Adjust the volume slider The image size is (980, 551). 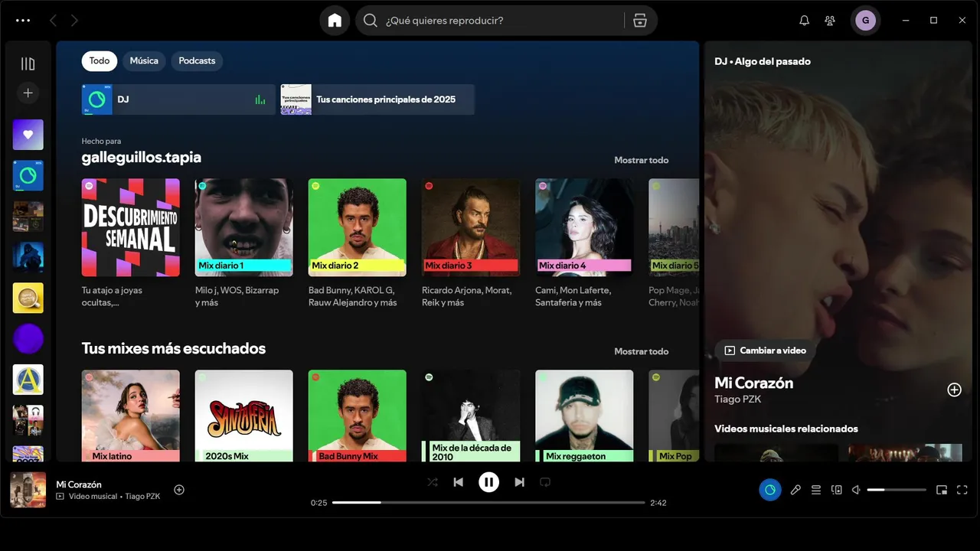point(897,490)
